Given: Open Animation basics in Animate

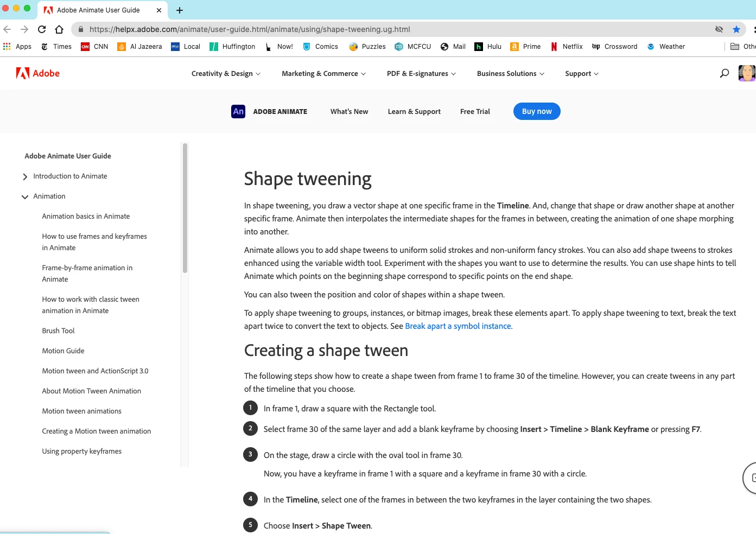Looking at the screenshot, I should [x=86, y=217].
